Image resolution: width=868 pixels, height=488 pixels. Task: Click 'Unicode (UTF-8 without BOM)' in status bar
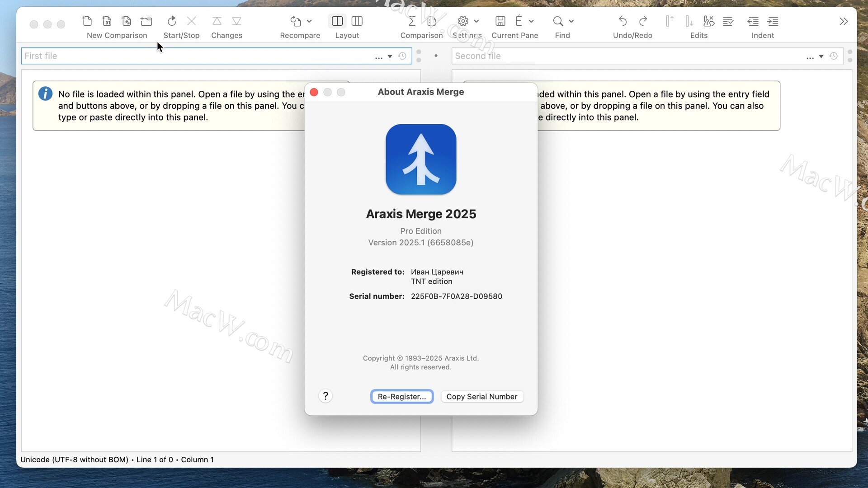point(75,460)
